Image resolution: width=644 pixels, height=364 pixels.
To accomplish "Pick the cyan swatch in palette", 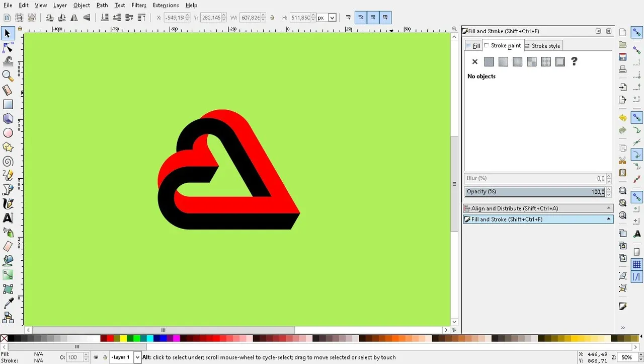I will [x=149, y=339].
